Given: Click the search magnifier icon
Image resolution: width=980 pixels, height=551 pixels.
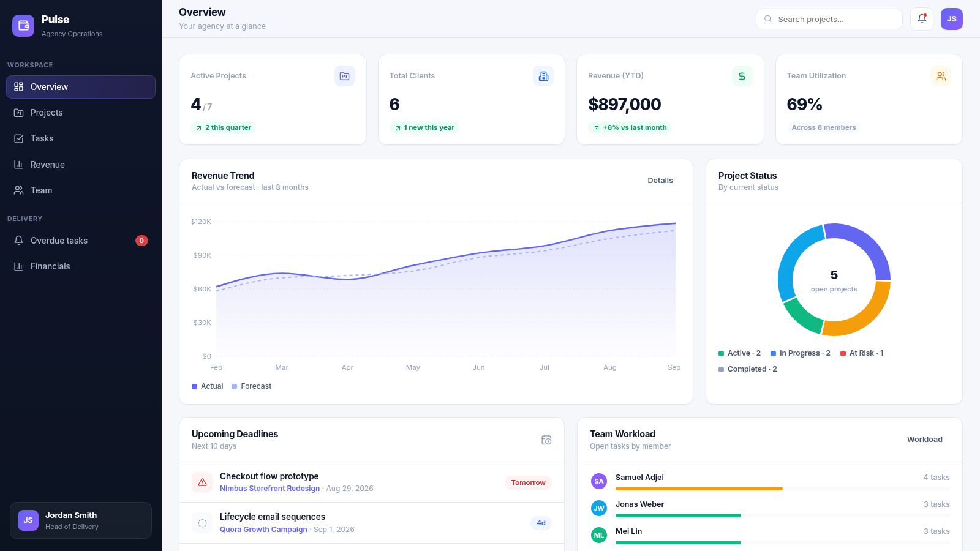Looking at the screenshot, I should coord(768,19).
